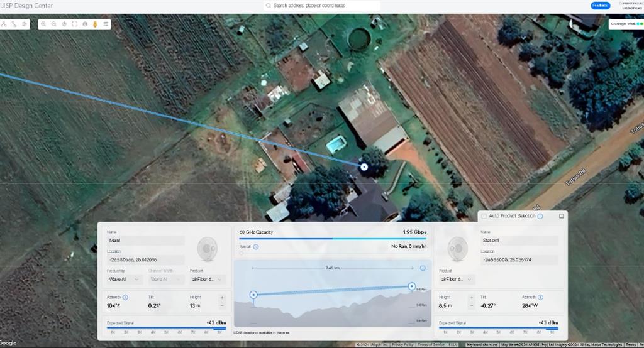Click the Rainfall info icon
644x348 pixels.
tap(256, 247)
